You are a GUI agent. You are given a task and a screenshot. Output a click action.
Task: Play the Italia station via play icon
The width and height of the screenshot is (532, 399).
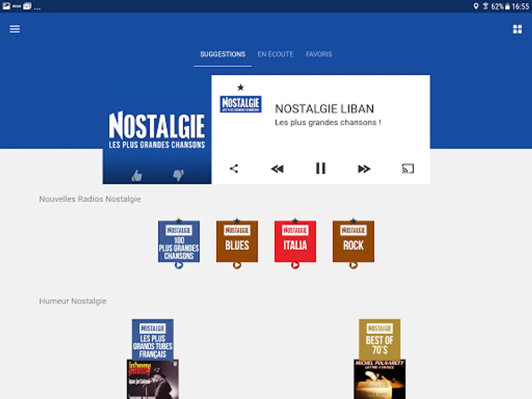click(x=295, y=265)
